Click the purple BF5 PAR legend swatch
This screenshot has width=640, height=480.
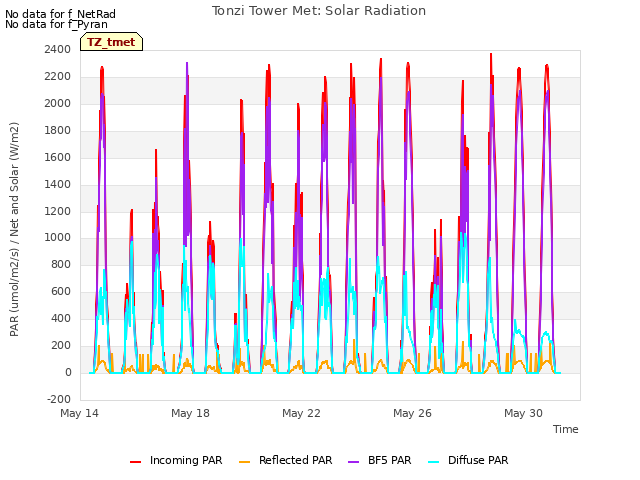[353, 462]
